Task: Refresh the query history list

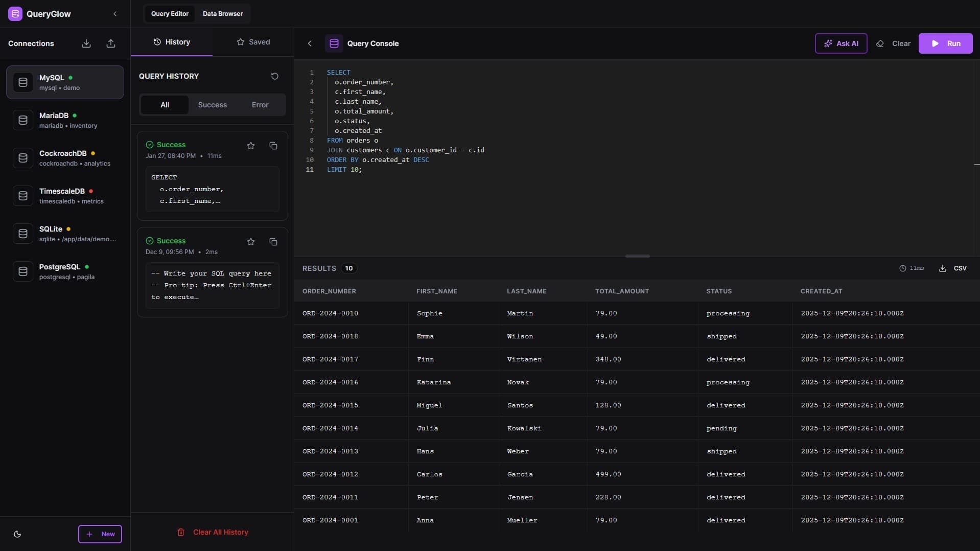Action: [x=274, y=76]
